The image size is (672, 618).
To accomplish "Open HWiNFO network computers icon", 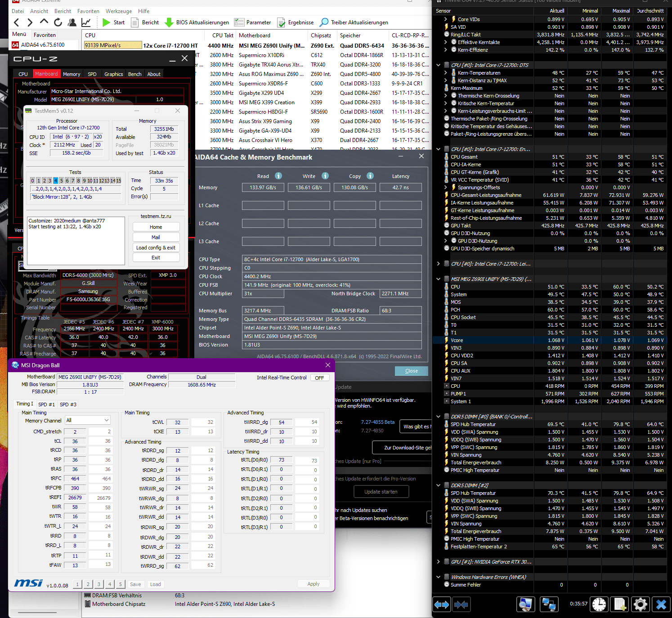I will point(549,605).
